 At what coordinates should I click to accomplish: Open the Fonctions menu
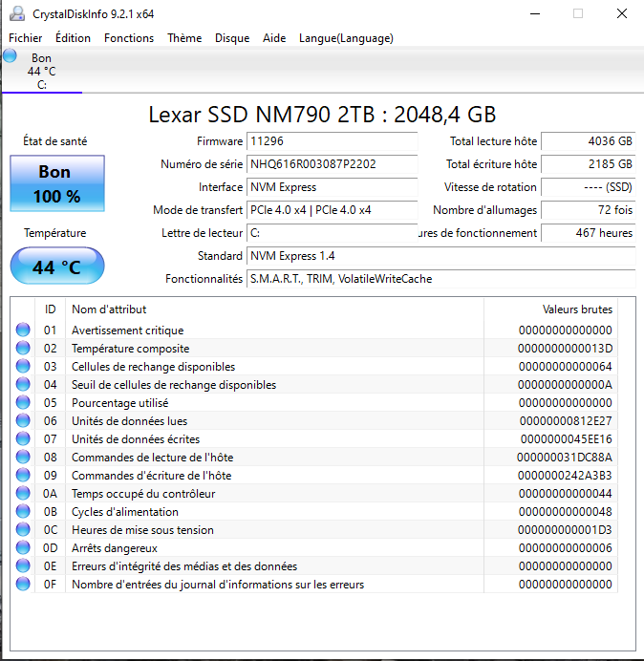129,38
